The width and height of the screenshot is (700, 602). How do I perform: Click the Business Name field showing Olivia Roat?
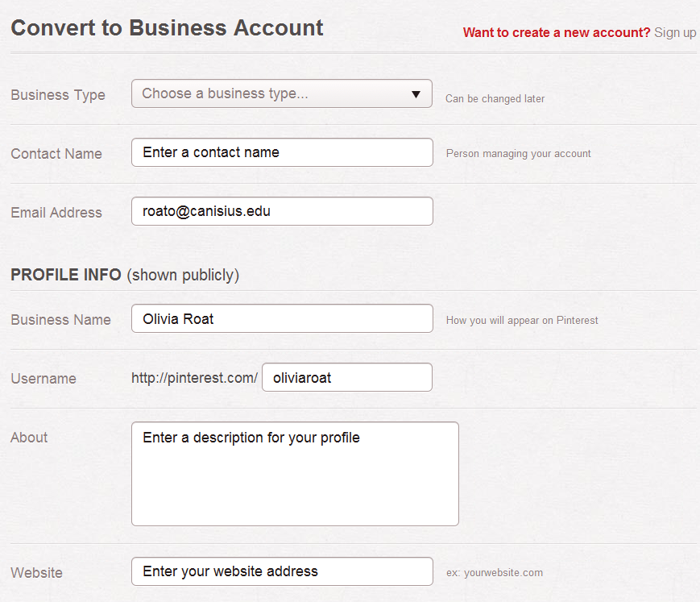(x=282, y=318)
